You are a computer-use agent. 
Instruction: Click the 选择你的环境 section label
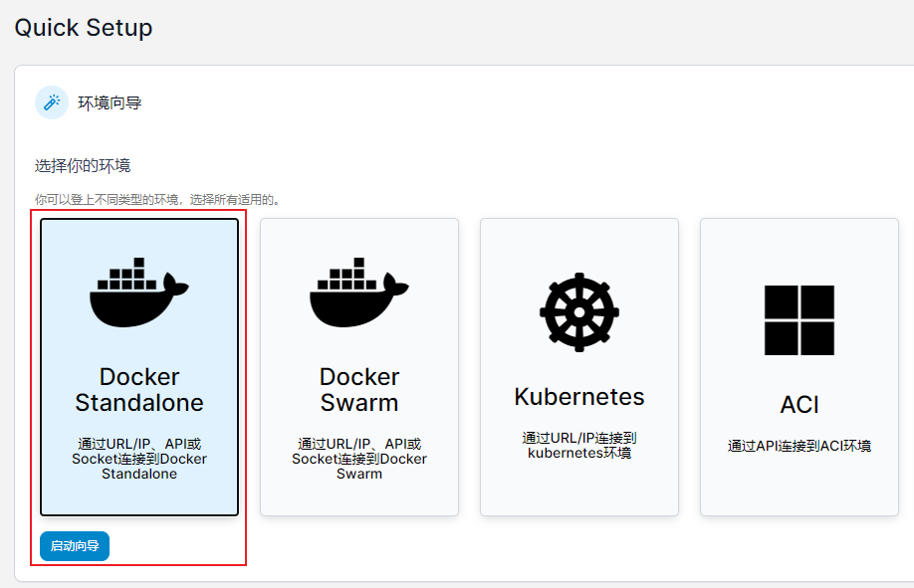83,166
